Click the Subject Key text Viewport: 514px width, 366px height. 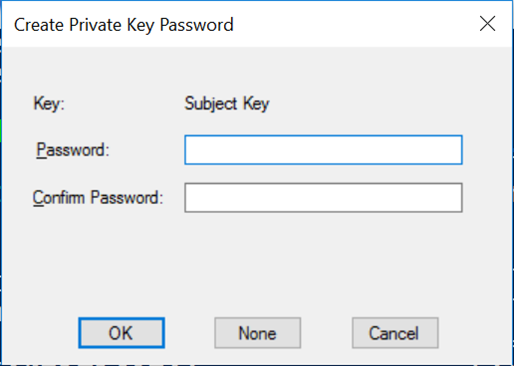click(227, 103)
